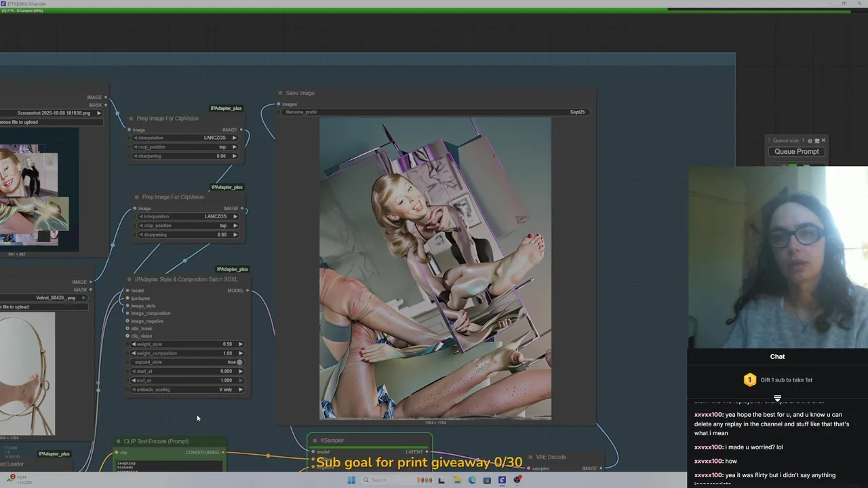Click the model input socket on KSampler
This screenshot has width=868, height=488.
pos(313,452)
